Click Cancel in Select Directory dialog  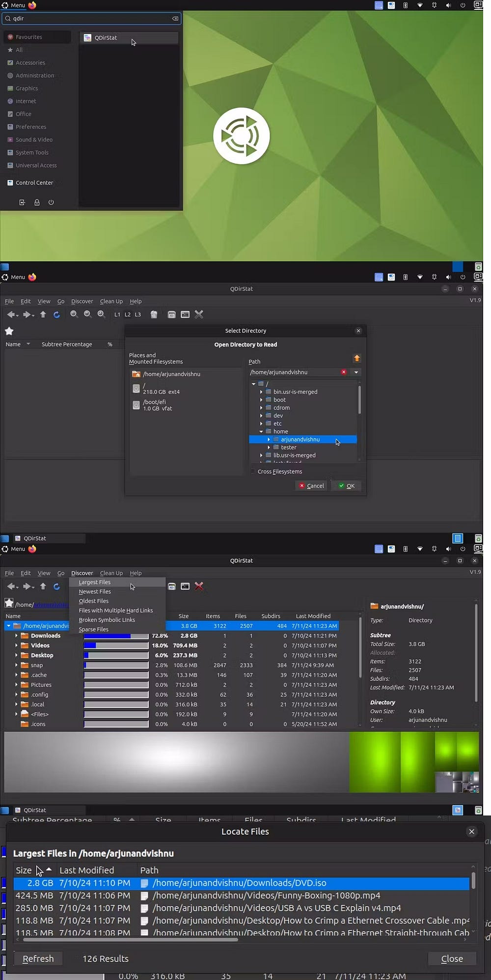tap(311, 486)
